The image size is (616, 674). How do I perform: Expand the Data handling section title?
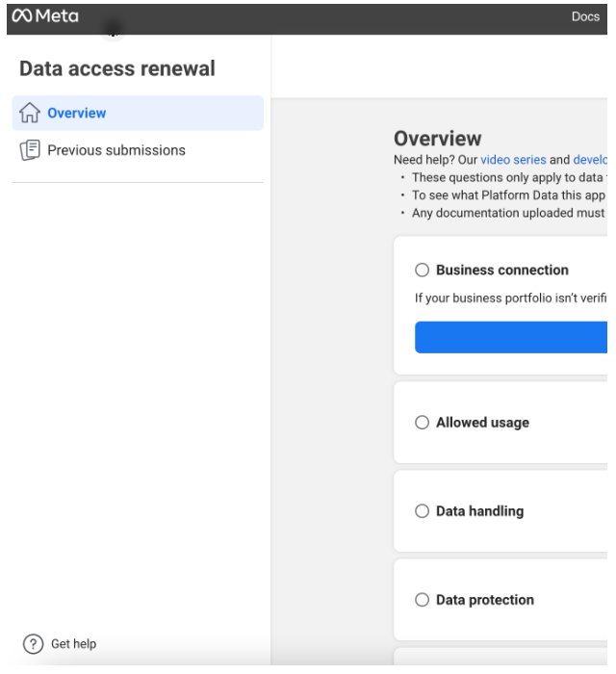pos(480,511)
